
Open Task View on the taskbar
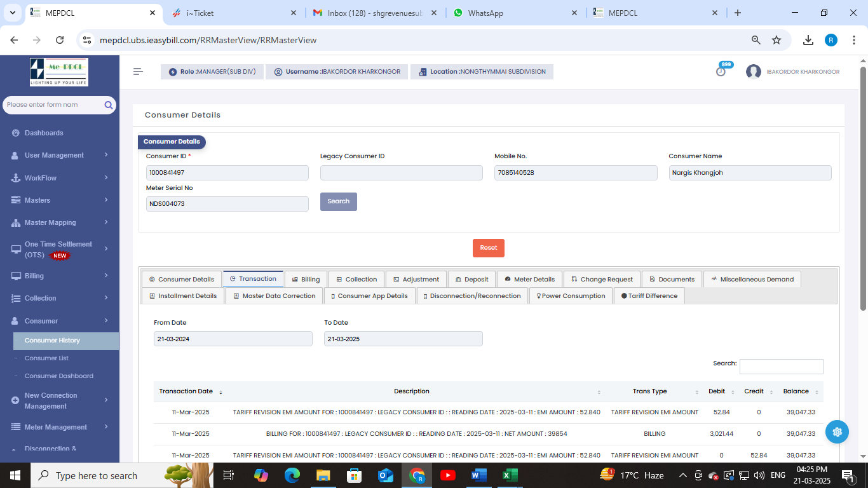coord(229,475)
